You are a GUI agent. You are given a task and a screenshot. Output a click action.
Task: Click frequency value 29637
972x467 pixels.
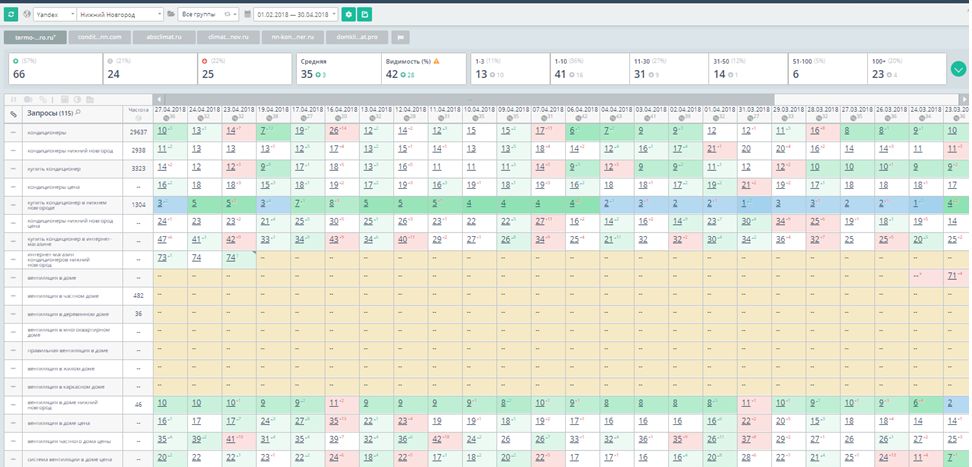pos(138,132)
